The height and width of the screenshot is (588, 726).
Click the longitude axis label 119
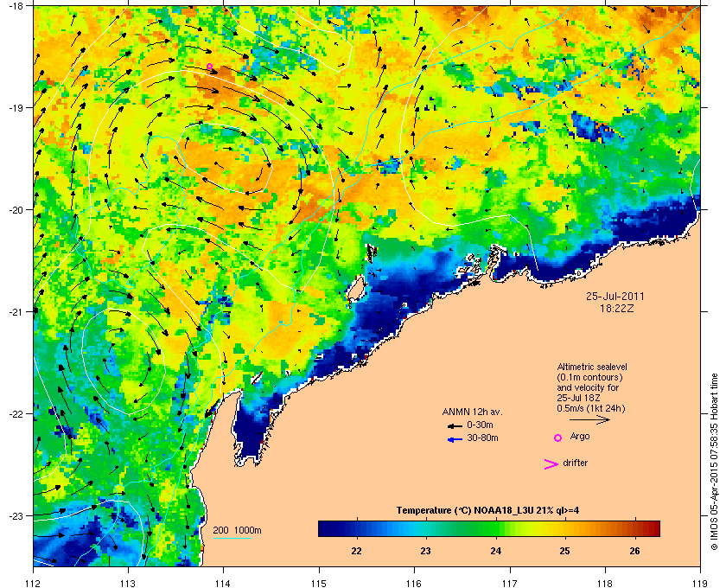point(701,583)
